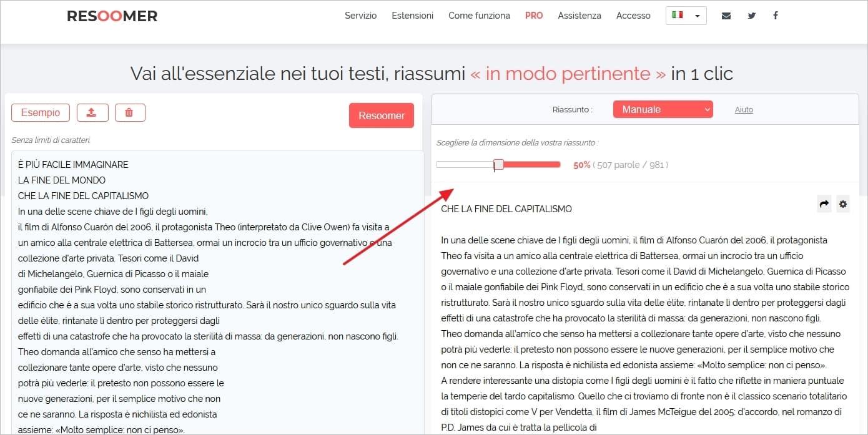Click the 50% summary size value
The image size is (868, 435).
[582, 165]
